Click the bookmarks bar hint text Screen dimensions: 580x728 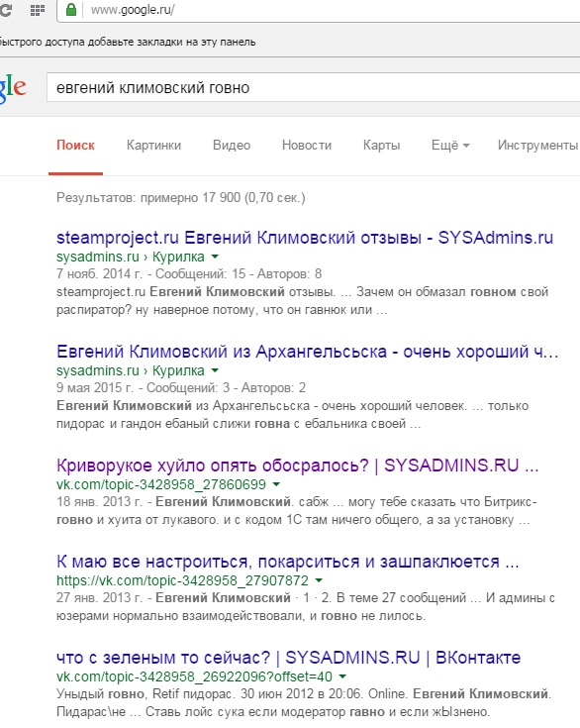pos(128,42)
